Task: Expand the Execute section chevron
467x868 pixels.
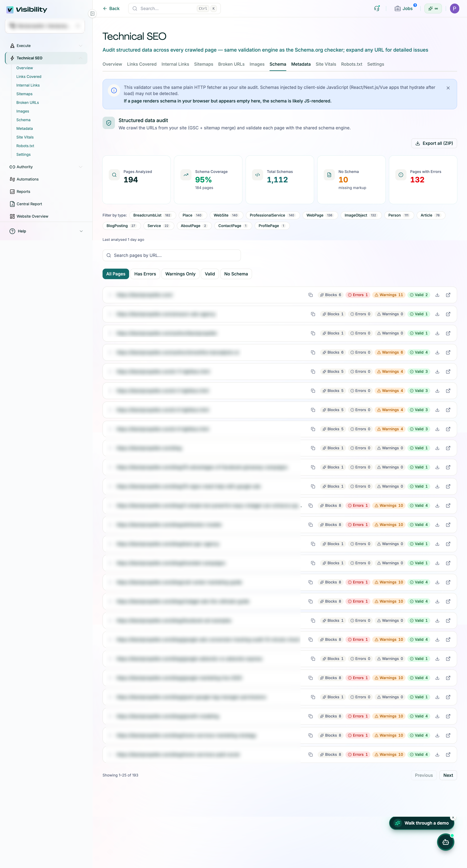Action: coord(80,46)
